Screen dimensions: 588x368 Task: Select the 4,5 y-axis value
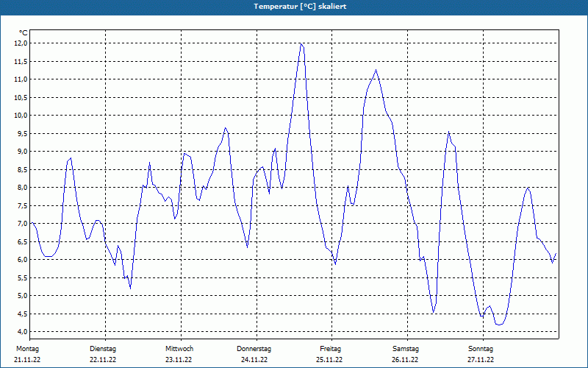click(23, 314)
